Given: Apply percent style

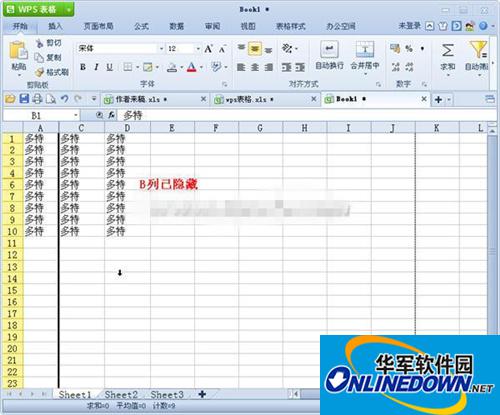Looking at the screenshot, I should coord(409,49).
